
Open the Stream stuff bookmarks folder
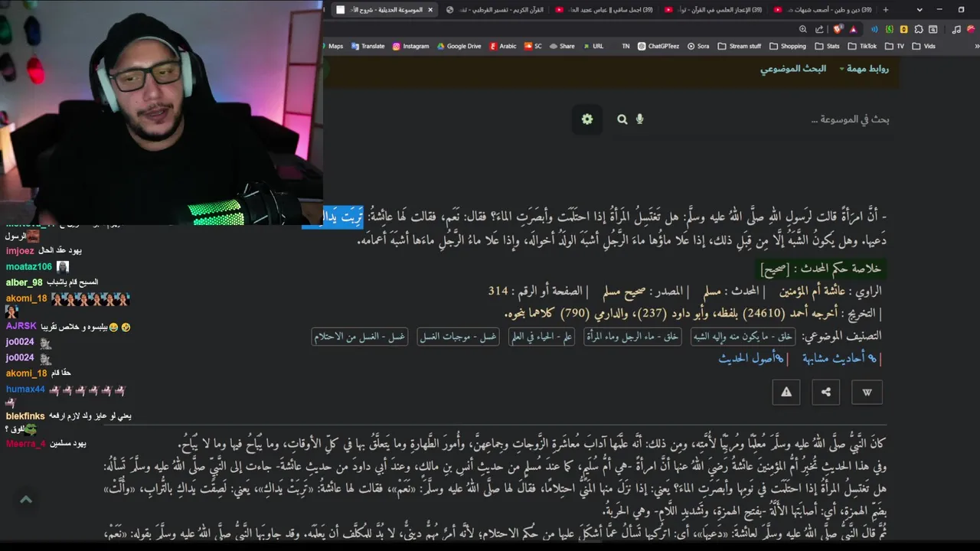740,46
